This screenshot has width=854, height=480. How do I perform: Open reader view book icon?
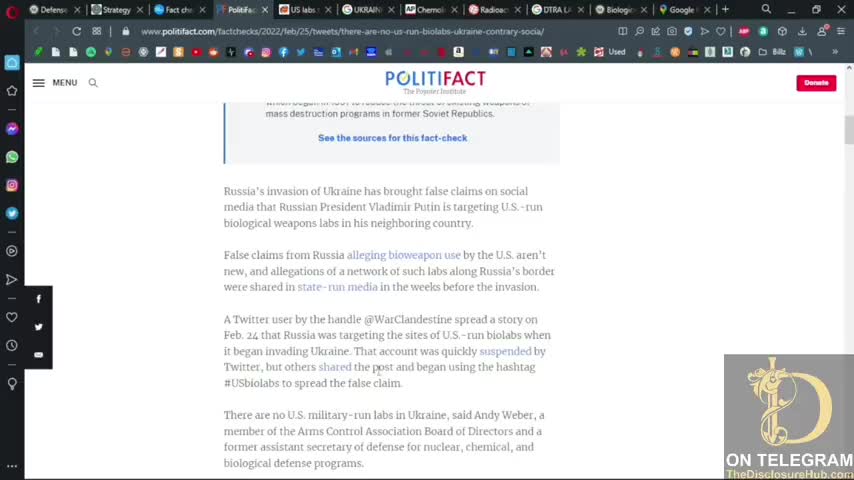click(623, 32)
